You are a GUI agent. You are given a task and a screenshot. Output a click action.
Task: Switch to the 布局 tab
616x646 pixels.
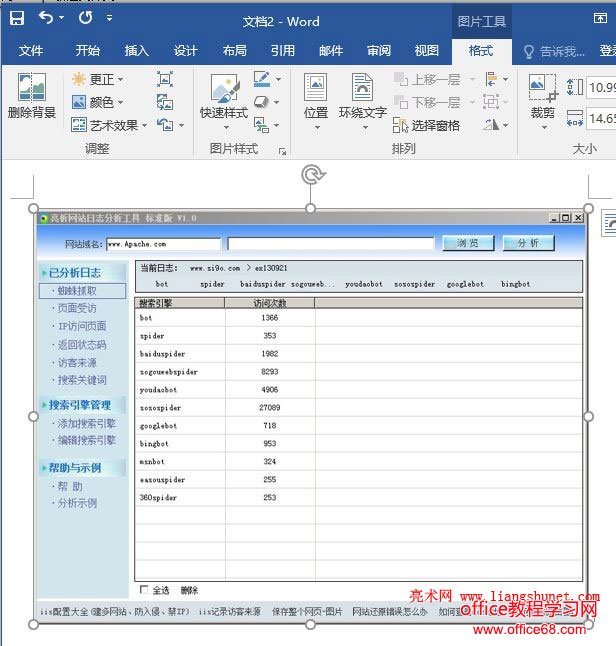tap(234, 51)
